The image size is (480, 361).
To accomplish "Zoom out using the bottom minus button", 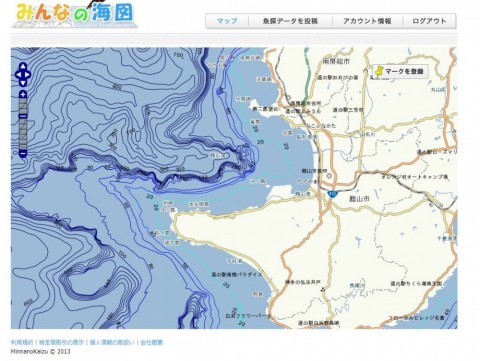I will (x=23, y=153).
